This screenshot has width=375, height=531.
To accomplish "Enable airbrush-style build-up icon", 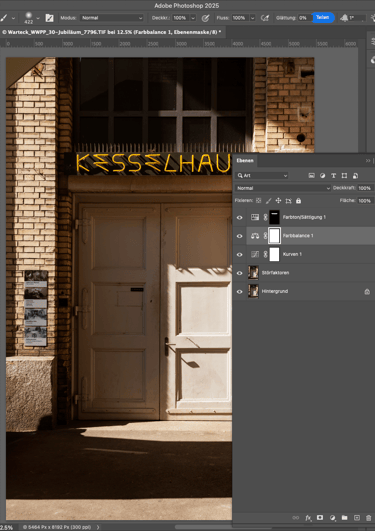I will point(265,18).
